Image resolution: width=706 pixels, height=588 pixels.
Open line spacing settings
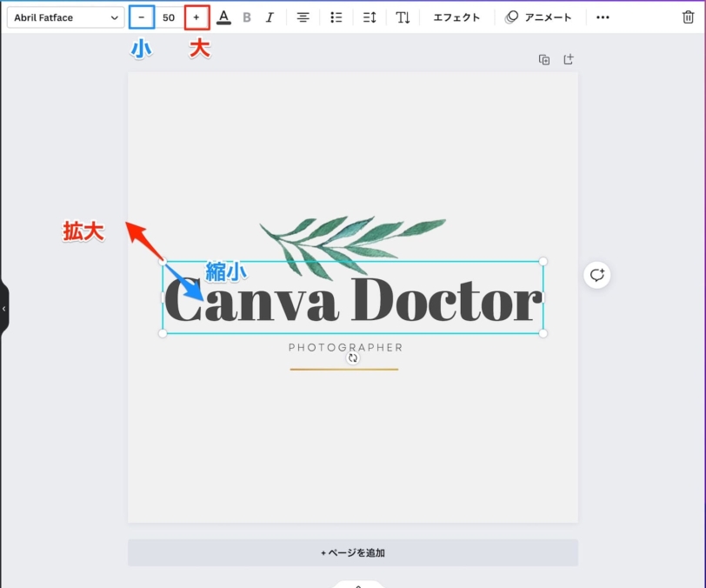(370, 17)
